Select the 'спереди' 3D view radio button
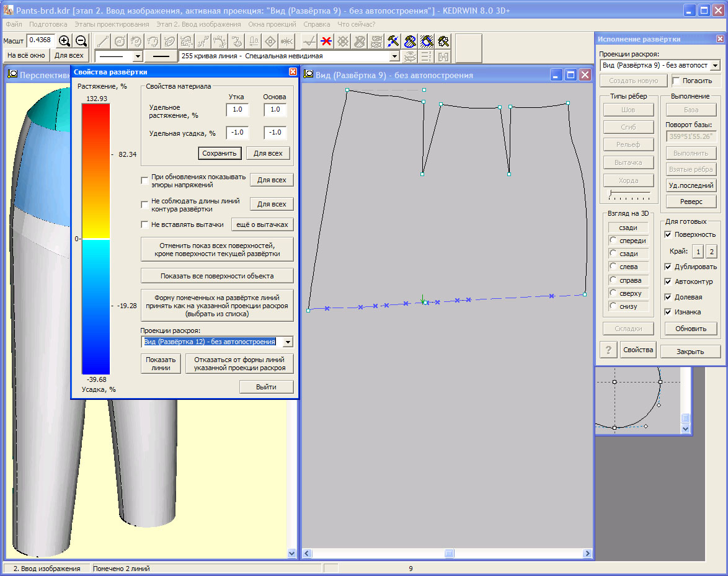Viewport: 728px width, 576px height. click(614, 241)
